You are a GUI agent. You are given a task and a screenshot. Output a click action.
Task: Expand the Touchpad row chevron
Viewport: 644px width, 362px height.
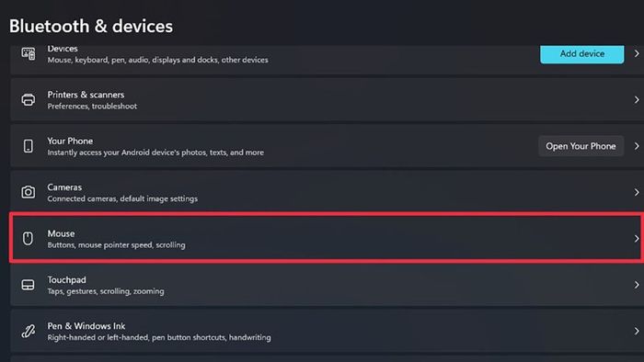coord(637,285)
